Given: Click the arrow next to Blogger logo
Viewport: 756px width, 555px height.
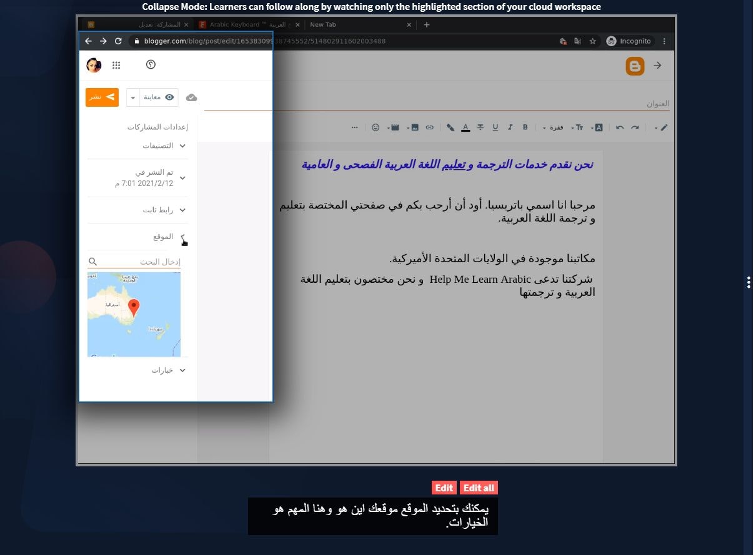Looking at the screenshot, I should [657, 66].
